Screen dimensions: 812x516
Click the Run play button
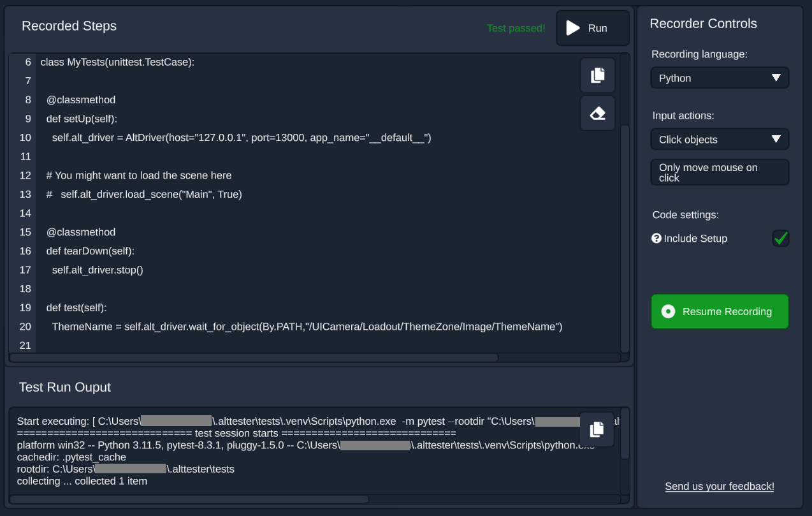click(x=592, y=28)
